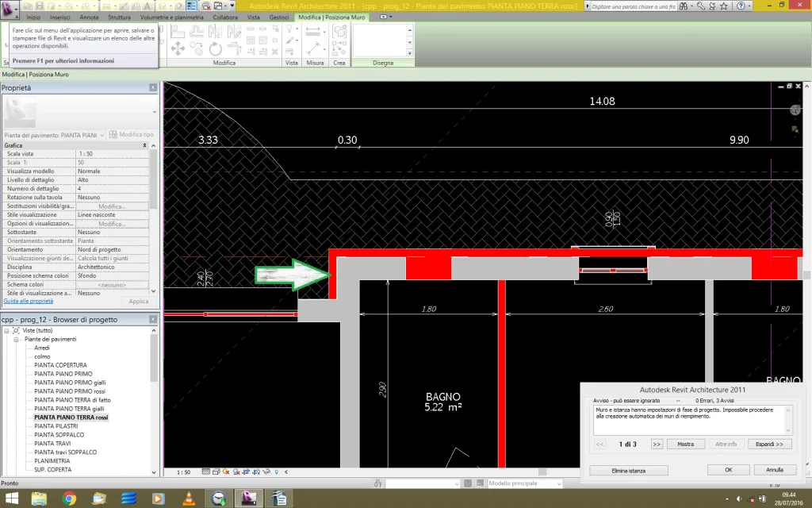Open Google Chrome from the taskbar
The width and height of the screenshot is (812, 508).
69,498
